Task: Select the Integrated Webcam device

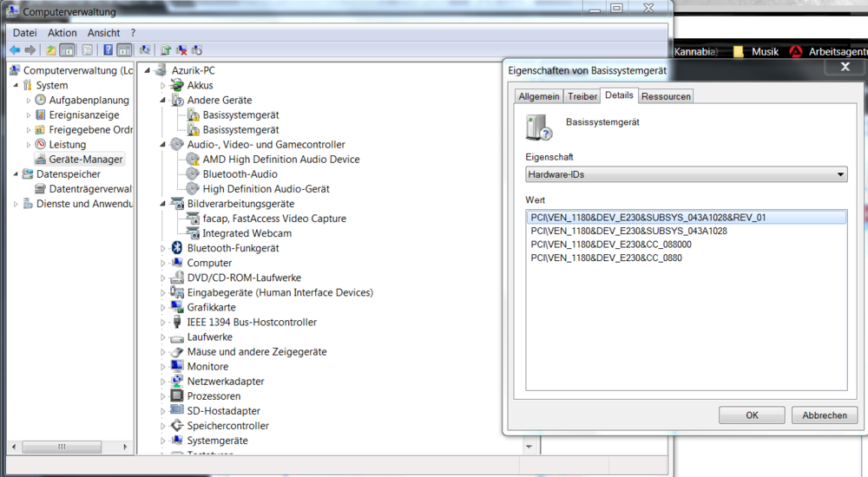Action: point(247,233)
